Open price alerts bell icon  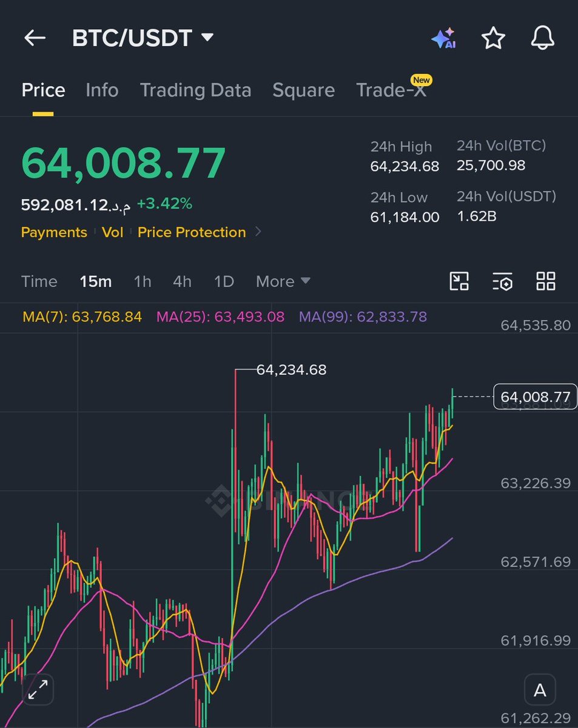(x=542, y=38)
